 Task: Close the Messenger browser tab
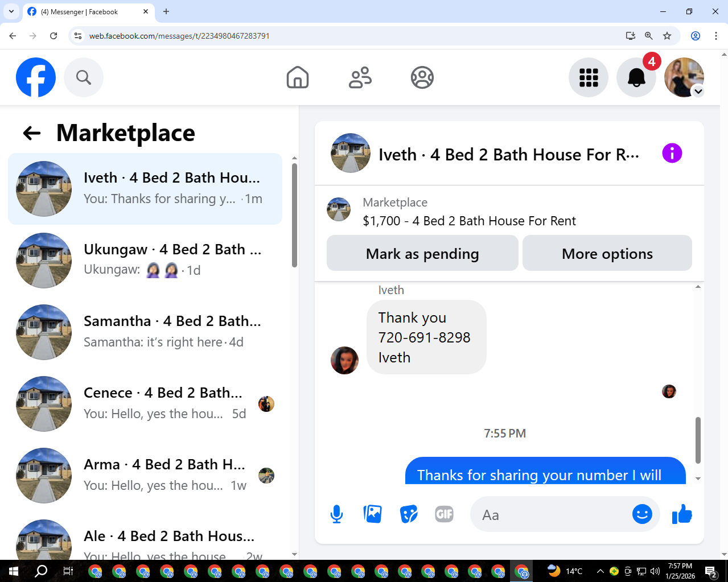146,11
